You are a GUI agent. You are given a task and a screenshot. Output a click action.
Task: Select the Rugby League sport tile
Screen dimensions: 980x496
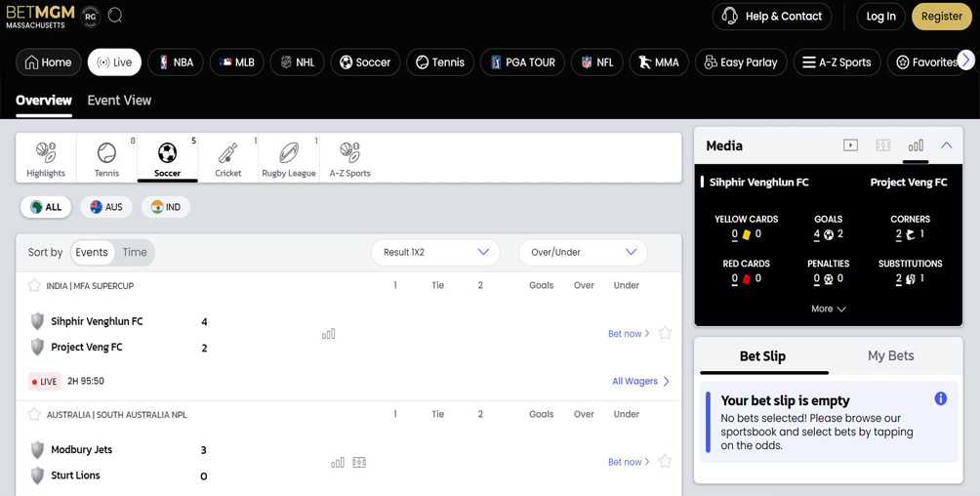pos(289,158)
